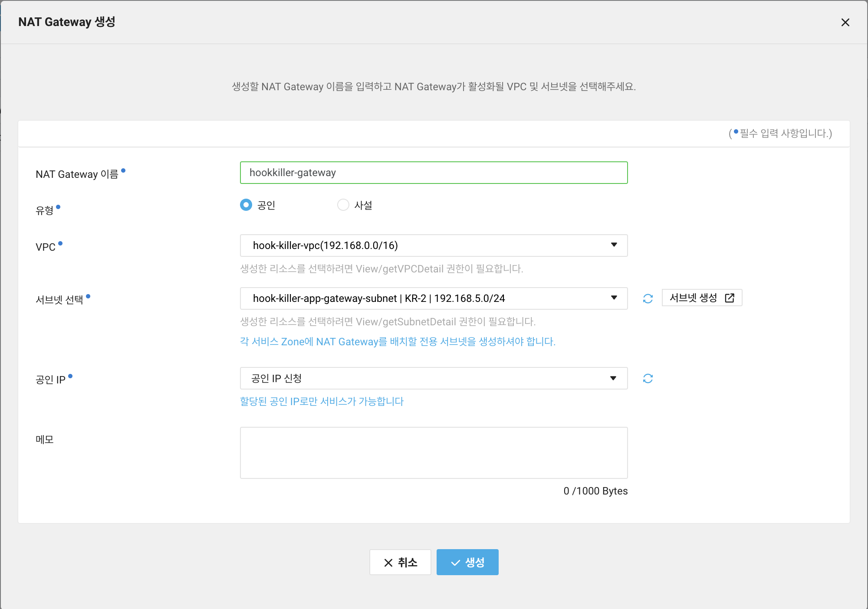Open the 공인 IP 신청 dropdown
The width and height of the screenshot is (868, 609).
pos(433,378)
